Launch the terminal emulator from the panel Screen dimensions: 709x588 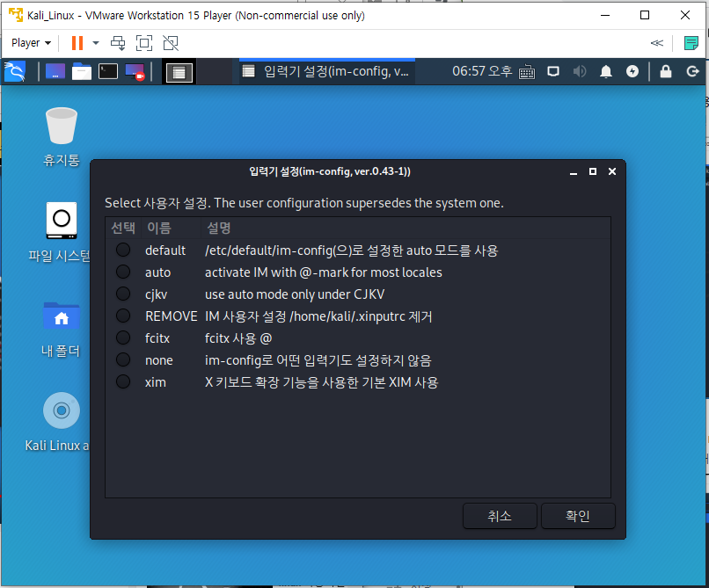coord(108,71)
